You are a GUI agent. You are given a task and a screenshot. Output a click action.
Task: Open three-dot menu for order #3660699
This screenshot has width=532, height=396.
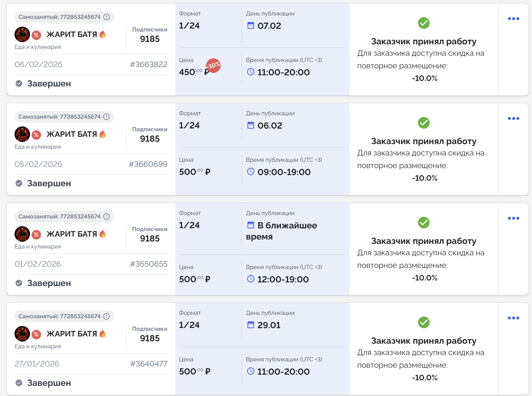coord(513,118)
